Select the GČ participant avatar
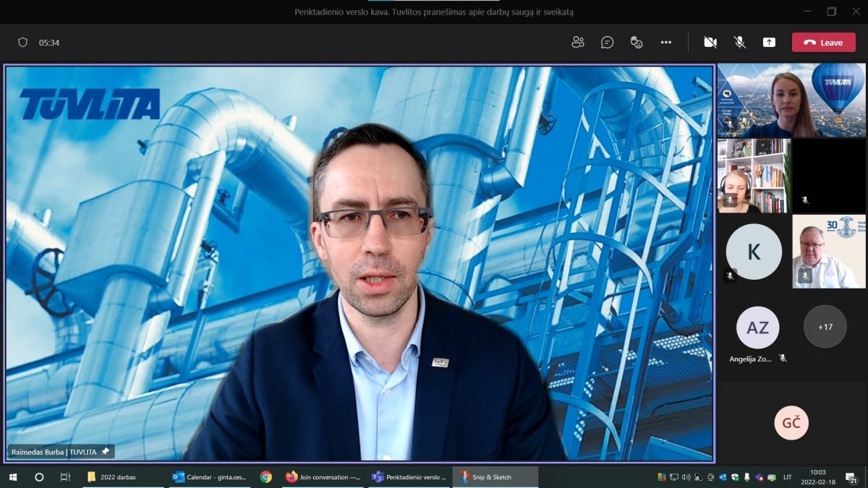Screen dimensions: 868x488 coord(791,423)
